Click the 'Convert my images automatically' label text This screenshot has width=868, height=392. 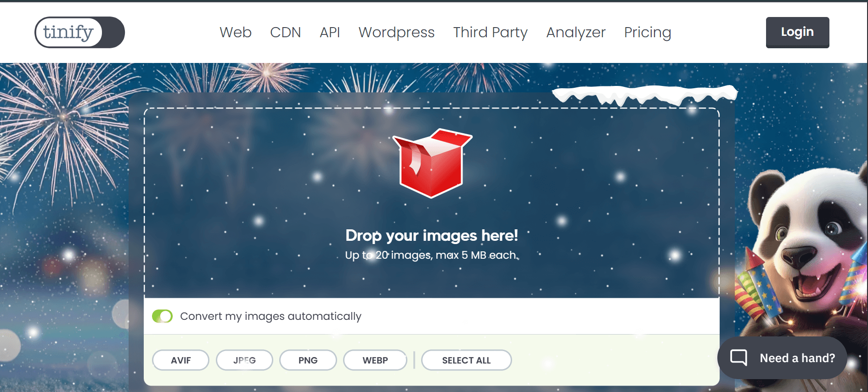point(271,316)
